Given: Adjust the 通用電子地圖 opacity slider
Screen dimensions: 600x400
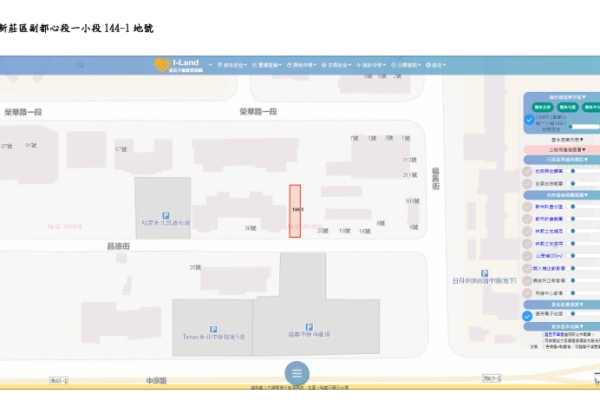Looking at the screenshot, I should click(585, 313).
